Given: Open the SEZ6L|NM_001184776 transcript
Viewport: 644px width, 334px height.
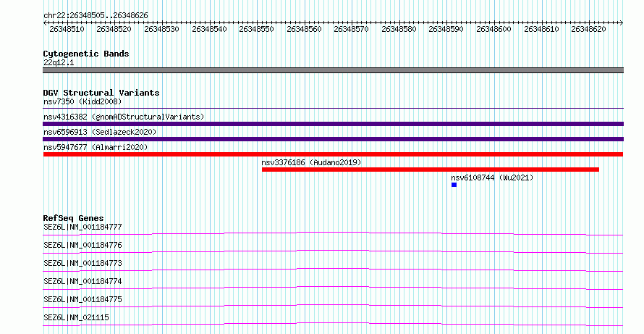Looking at the screenshot, I should [82, 245].
